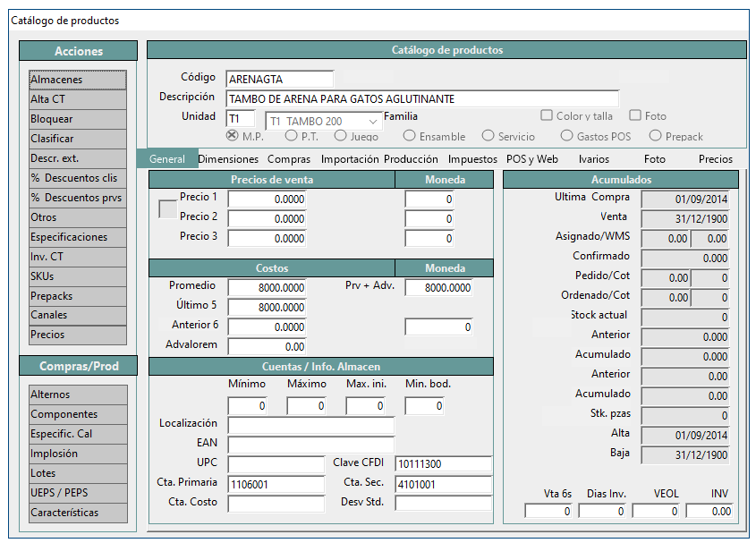The height and width of the screenshot is (543, 756).
Task: Click the Otros button
Action: pos(78,218)
